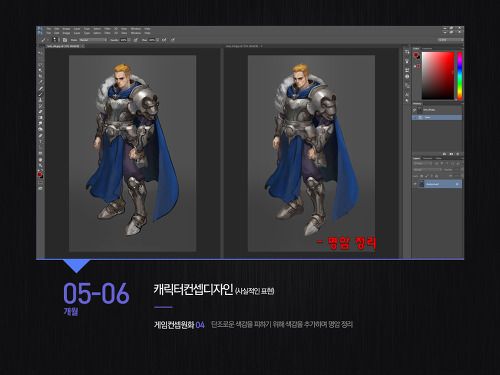Switch to the right document tab

coord(243,46)
